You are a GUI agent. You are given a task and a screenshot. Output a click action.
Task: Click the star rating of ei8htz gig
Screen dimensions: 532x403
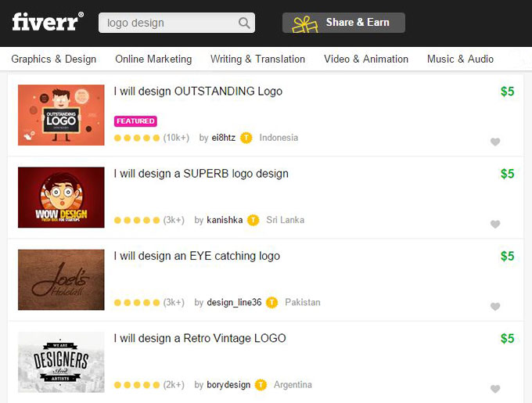(x=137, y=138)
